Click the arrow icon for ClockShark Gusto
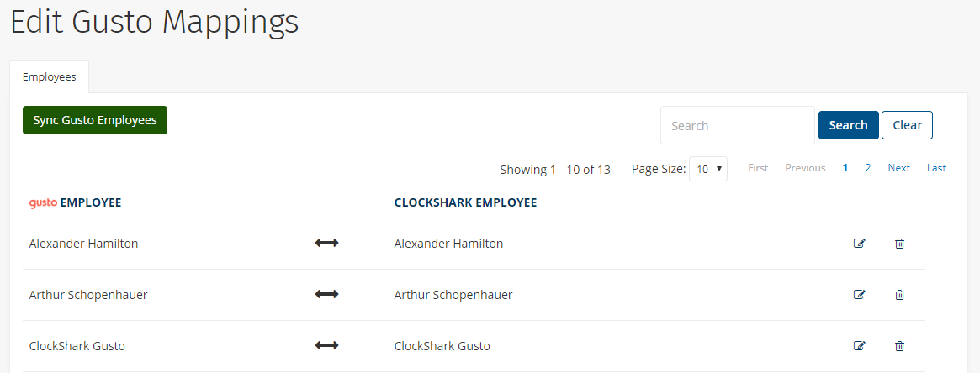Image resolution: width=980 pixels, height=373 pixels. click(326, 345)
